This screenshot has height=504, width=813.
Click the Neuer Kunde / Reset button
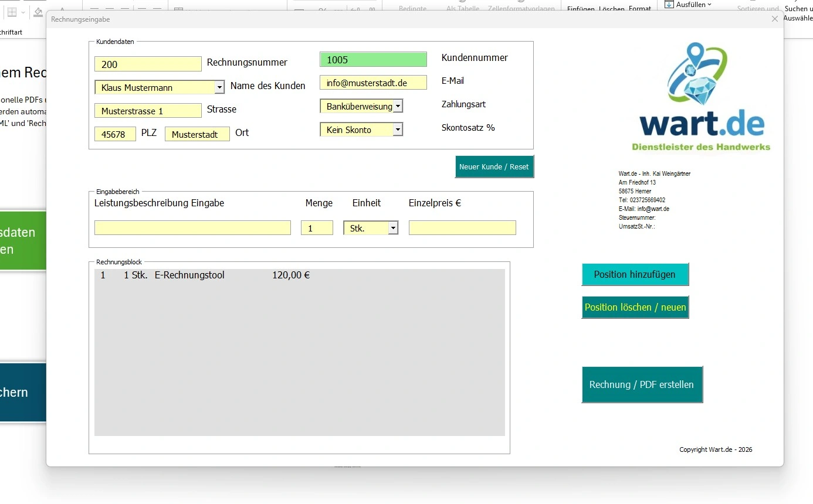click(494, 166)
